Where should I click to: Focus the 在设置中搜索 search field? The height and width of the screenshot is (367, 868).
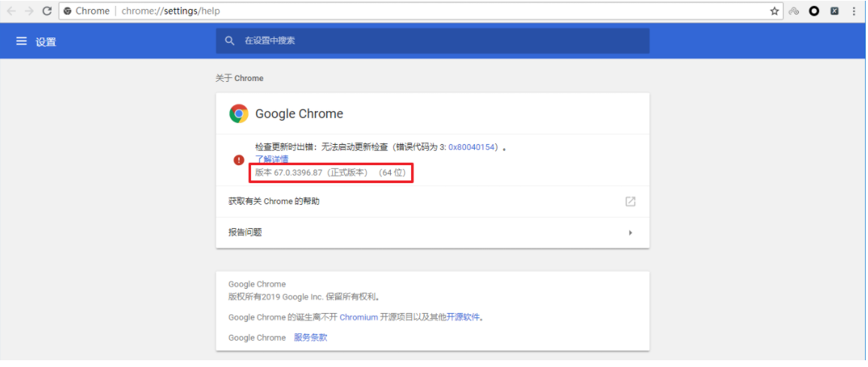(x=432, y=41)
